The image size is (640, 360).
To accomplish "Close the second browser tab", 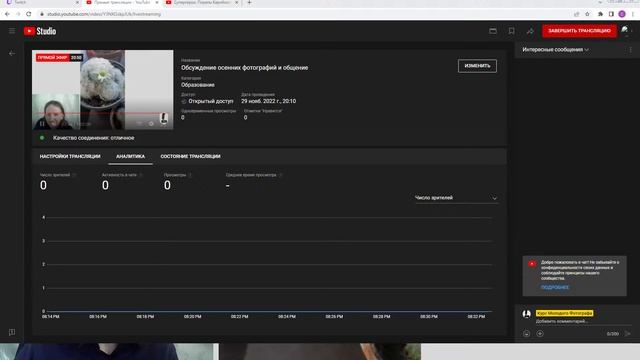I will [x=157, y=2].
